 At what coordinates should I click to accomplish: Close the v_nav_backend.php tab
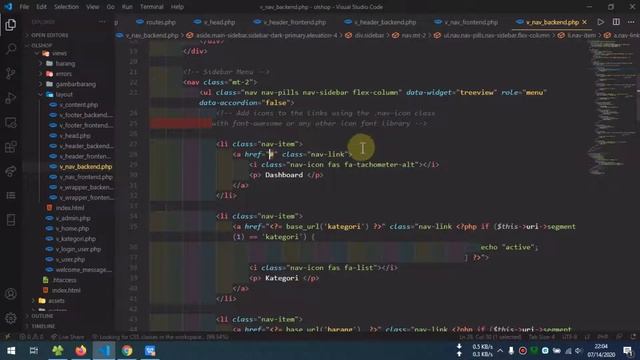[x=584, y=22]
